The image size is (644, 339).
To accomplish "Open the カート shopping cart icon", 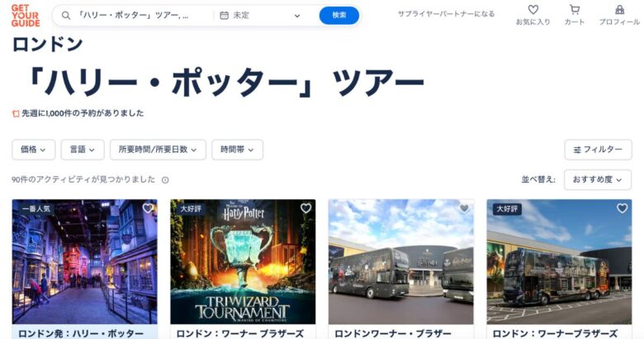I will [574, 9].
